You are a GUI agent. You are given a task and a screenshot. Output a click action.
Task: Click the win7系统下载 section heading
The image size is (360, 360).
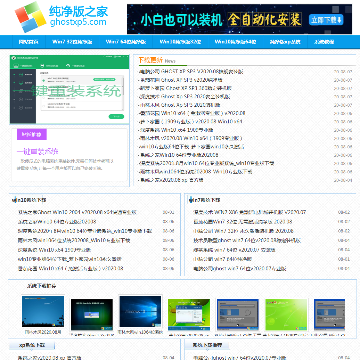(x=204, y=200)
